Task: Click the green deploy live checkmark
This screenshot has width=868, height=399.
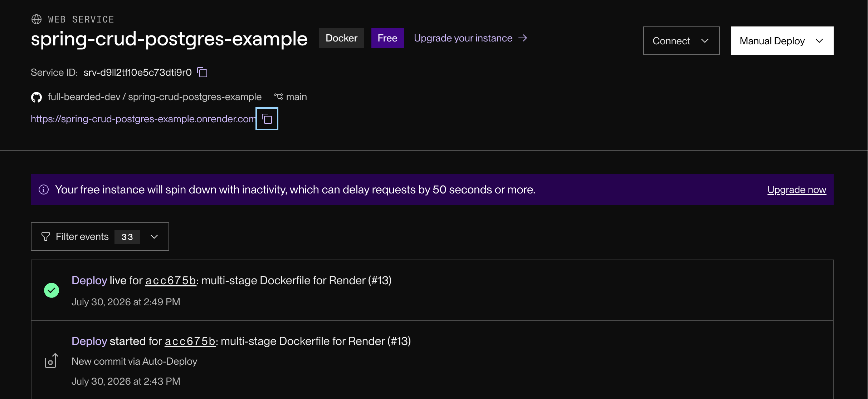Action: (52, 290)
